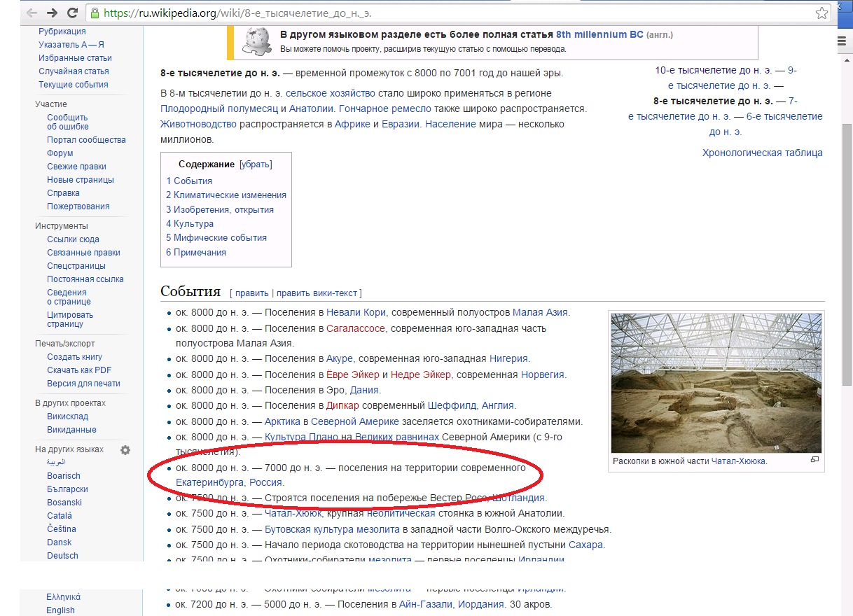This screenshot has width=853, height=616.
Task: Jump to contents item 2 Климатические изменения
Action: coord(226,195)
